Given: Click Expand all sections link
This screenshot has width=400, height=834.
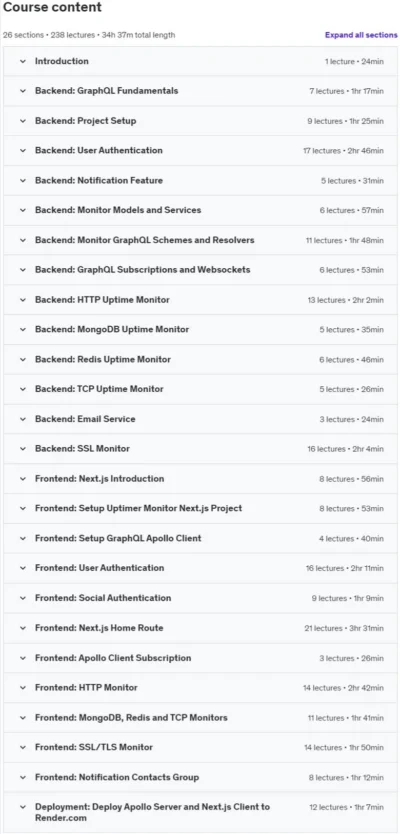Looking at the screenshot, I should coord(361,35).
